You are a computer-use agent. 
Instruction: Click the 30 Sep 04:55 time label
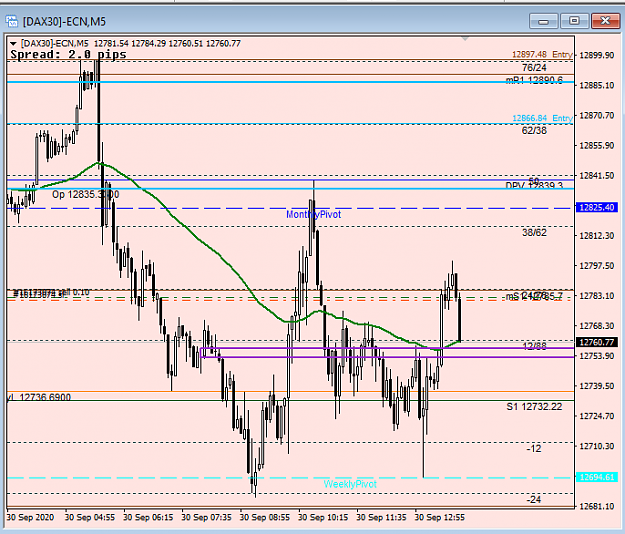pos(90,517)
